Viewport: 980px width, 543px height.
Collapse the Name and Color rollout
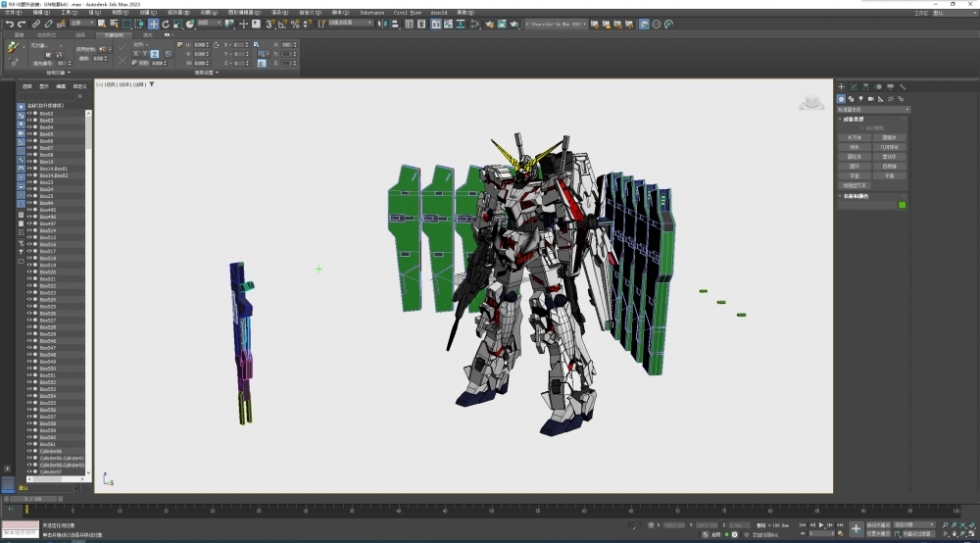click(x=856, y=195)
